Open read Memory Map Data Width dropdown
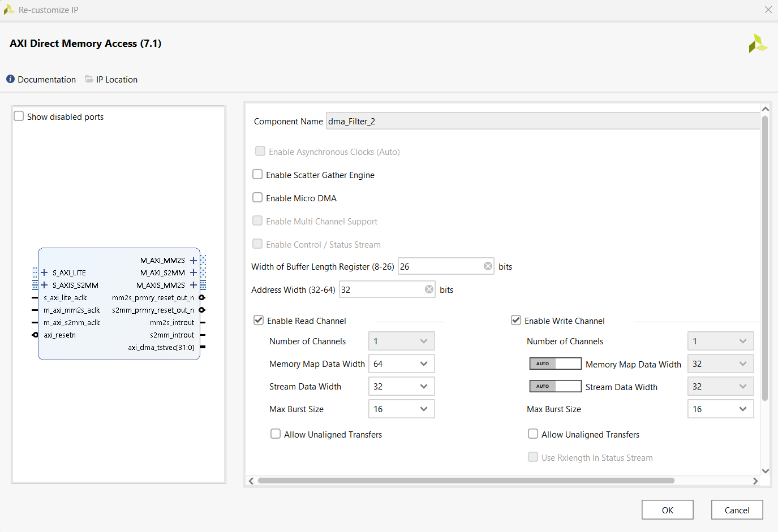The width and height of the screenshot is (778, 532). (402, 364)
